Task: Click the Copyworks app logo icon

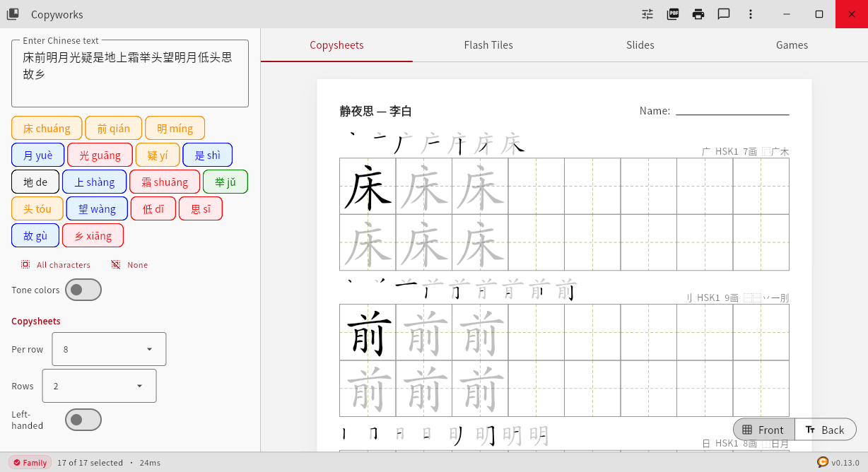Action: pyautogui.click(x=12, y=14)
